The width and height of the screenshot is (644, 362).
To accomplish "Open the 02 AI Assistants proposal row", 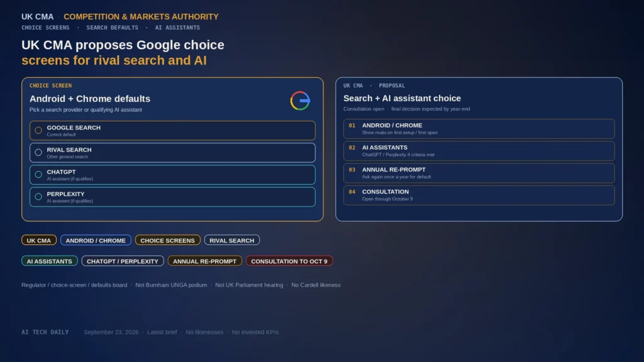I will point(479,151).
